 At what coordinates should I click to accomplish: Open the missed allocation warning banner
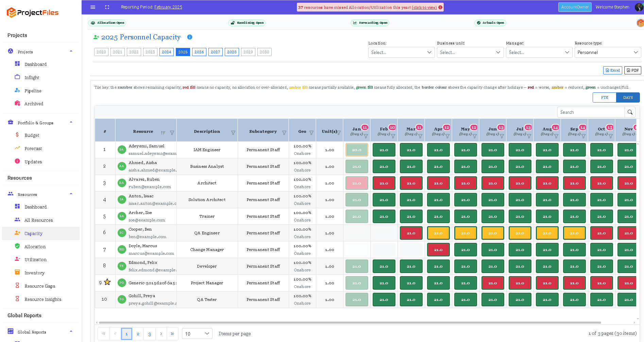point(370,7)
